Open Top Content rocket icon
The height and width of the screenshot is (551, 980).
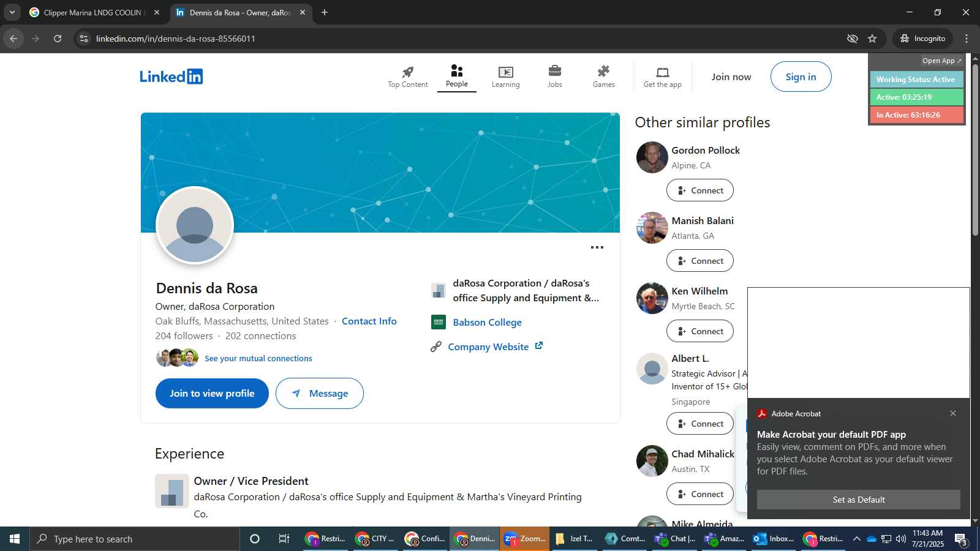(x=408, y=72)
